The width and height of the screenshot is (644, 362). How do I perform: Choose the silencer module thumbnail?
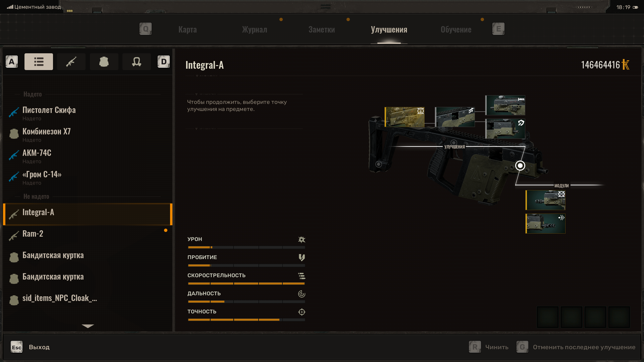545,224
